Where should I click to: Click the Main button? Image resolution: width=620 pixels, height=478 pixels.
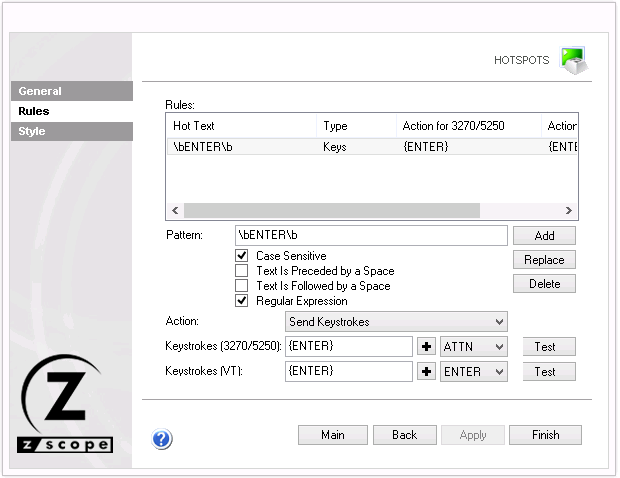[x=333, y=435]
